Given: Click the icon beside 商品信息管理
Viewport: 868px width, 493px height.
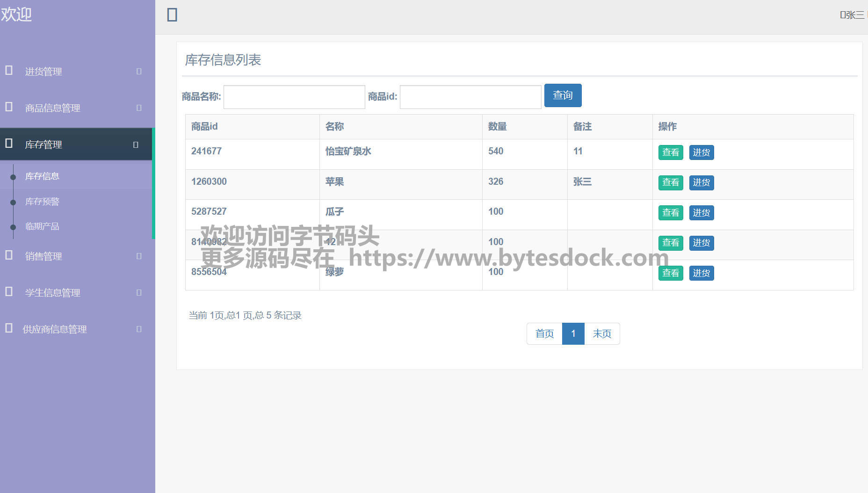Looking at the screenshot, I should coord(9,107).
